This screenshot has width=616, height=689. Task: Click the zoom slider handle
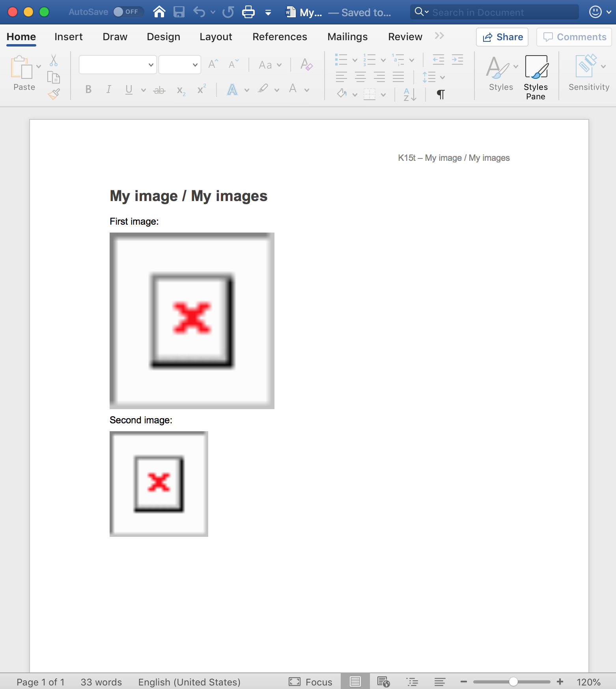[x=513, y=682]
